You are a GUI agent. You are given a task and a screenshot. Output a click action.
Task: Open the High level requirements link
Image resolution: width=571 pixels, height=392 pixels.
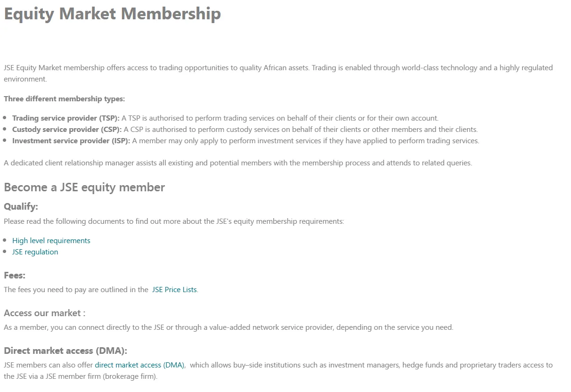(51, 241)
